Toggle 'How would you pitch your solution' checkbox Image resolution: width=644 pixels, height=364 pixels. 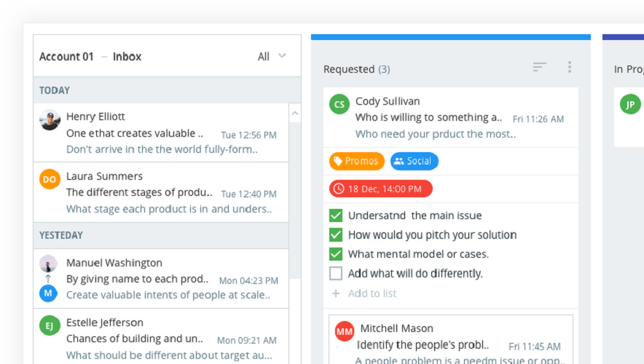tap(336, 234)
